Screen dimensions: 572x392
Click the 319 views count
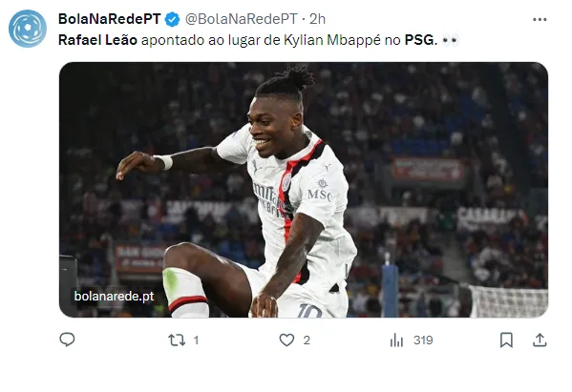click(x=423, y=340)
